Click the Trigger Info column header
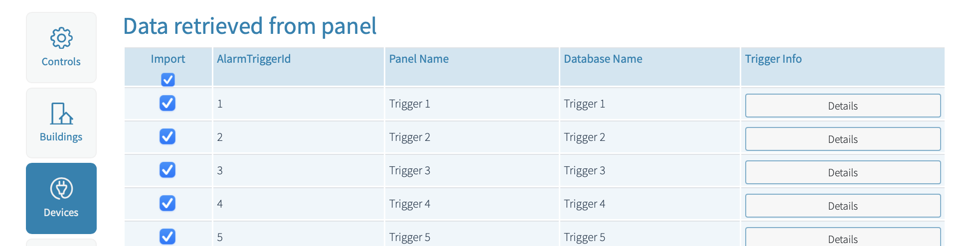The width and height of the screenshot is (980, 246). tap(773, 59)
